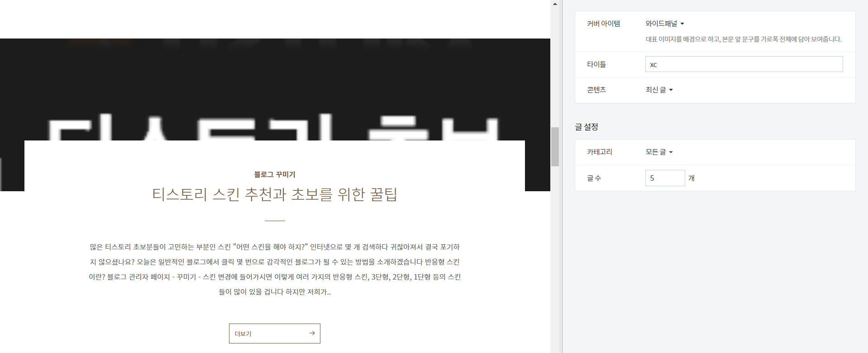The height and width of the screenshot is (353, 868).
Task: Click the 타이틀 label
Action: click(x=596, y=64)
